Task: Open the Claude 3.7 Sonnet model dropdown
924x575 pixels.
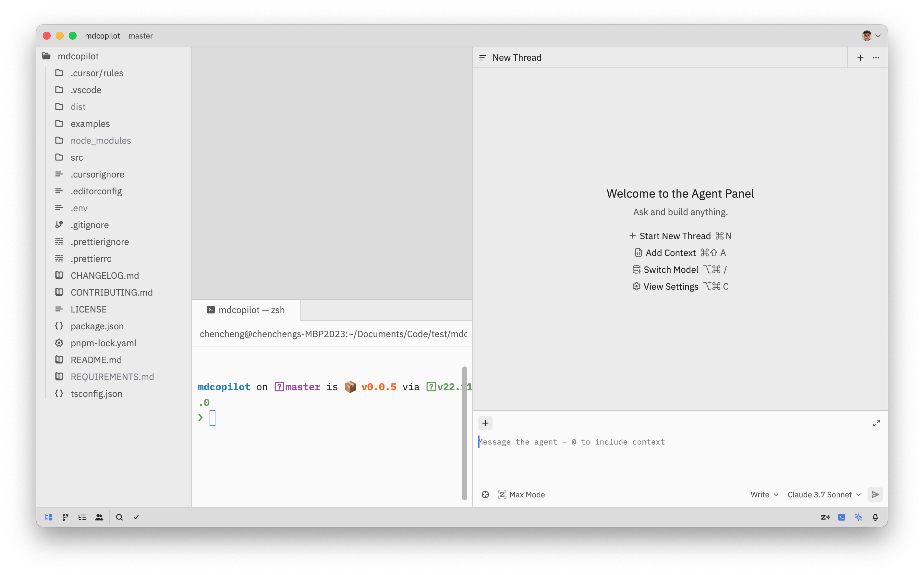Action: [824, 495]
